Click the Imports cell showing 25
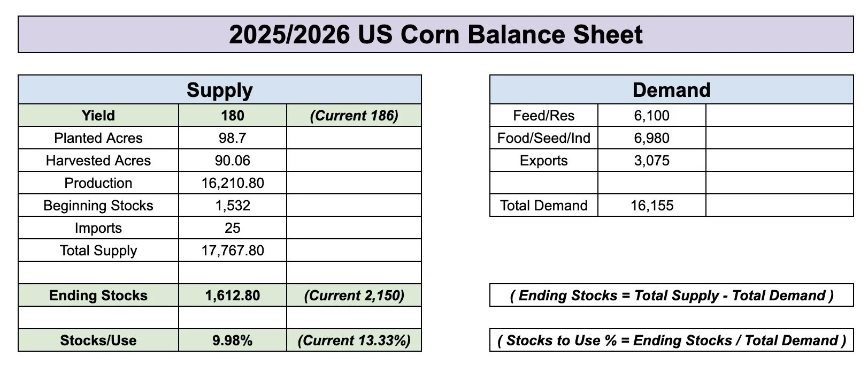868x371 pixels. [x=233, y=228]
